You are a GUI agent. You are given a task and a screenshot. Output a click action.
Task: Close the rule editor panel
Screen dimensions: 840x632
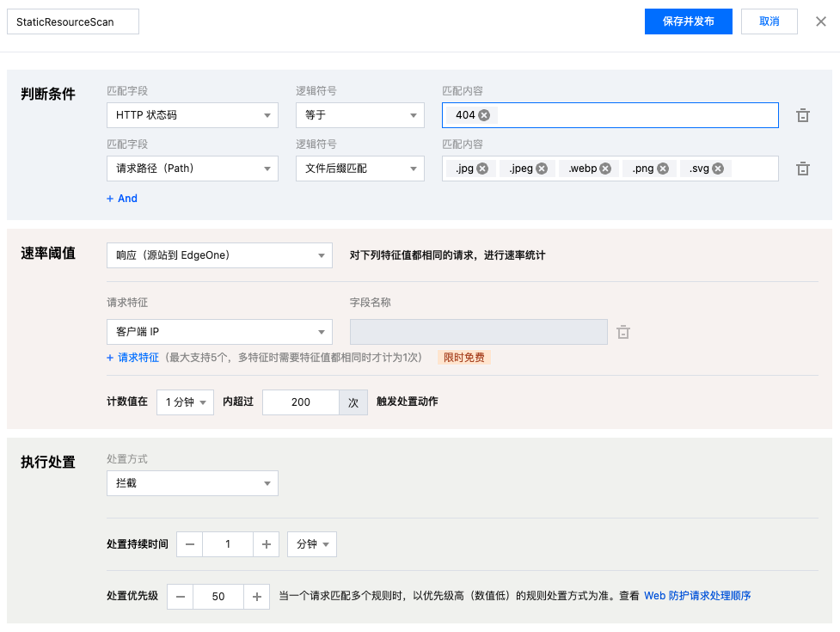(820, 21)
